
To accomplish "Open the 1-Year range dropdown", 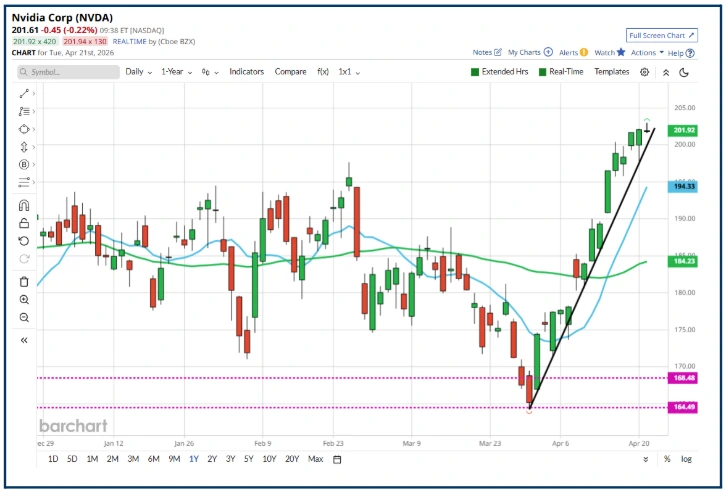I will click(x=176, y=72).
